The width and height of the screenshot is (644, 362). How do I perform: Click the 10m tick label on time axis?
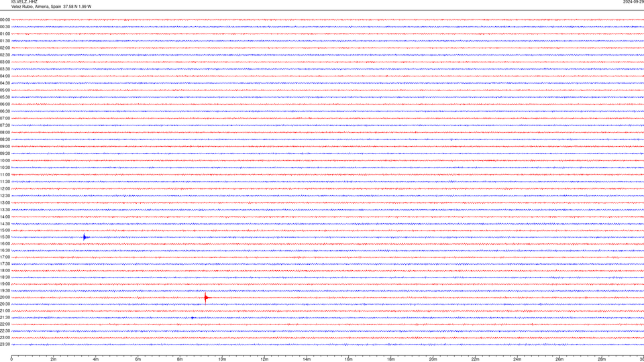coord(222,359)
